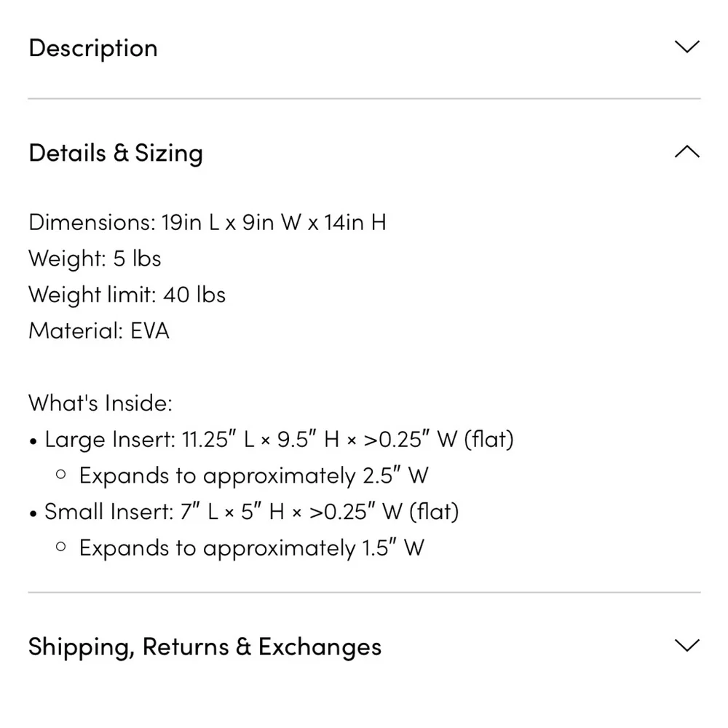Click the Dimensions 19in L line

(207, 222)
